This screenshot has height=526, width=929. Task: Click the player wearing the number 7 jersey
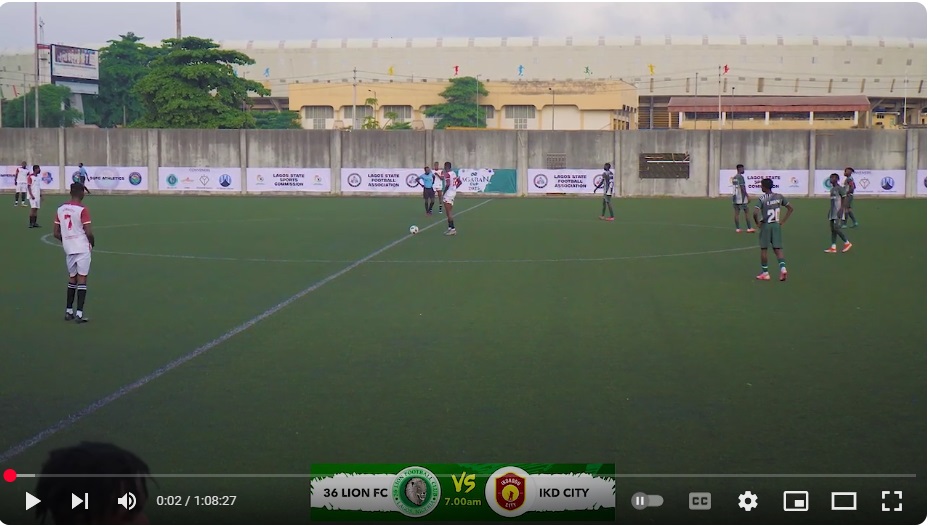click(x=75, y=253)
